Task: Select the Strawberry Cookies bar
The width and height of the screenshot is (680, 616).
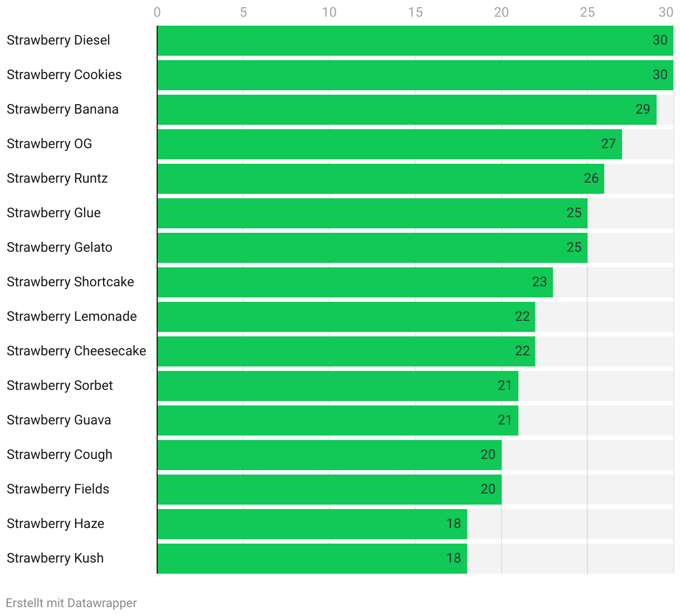Action: coord(415,75)
